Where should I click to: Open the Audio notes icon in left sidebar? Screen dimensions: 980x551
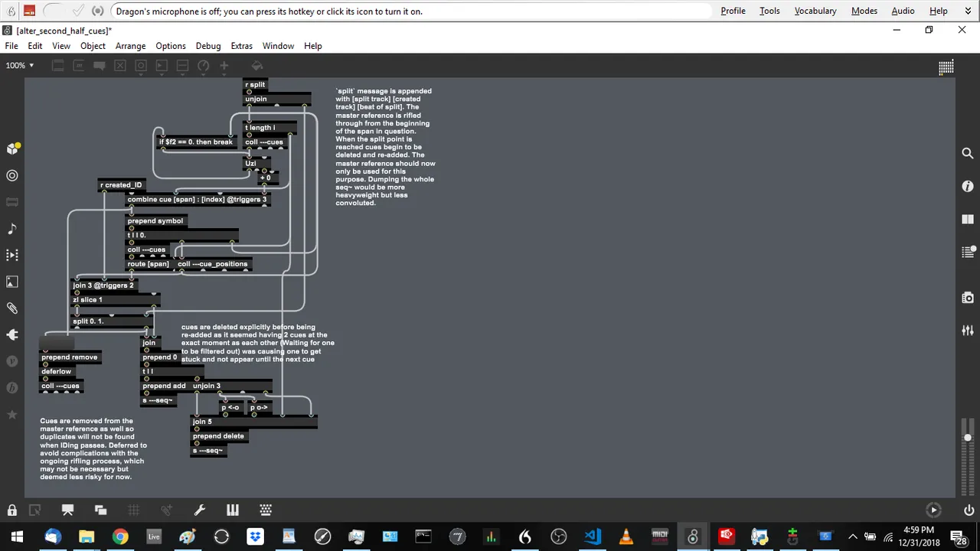(12, 229)
